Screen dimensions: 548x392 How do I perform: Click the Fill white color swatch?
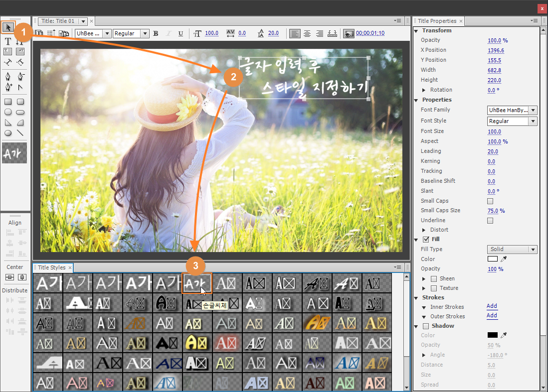[x=493, y=259]
